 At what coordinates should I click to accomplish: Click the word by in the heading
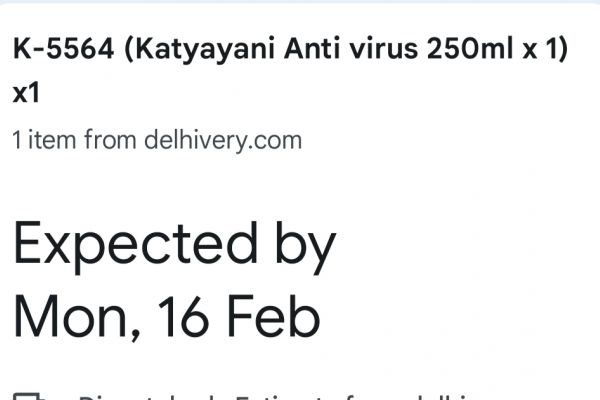(x=297, y=247)
